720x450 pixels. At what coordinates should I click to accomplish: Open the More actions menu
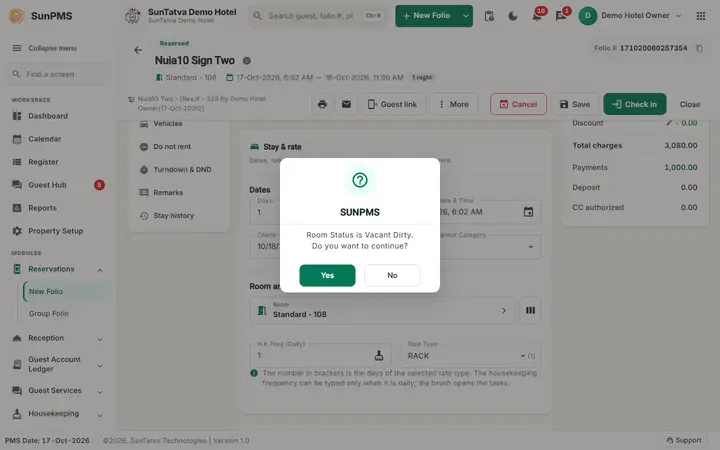[x=453, y=104]
